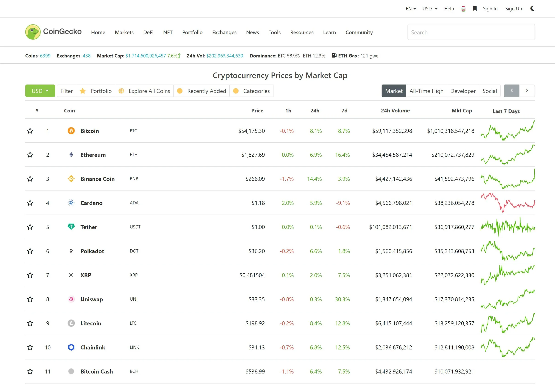Switch to the All-Time High tab

coord(426,91)
